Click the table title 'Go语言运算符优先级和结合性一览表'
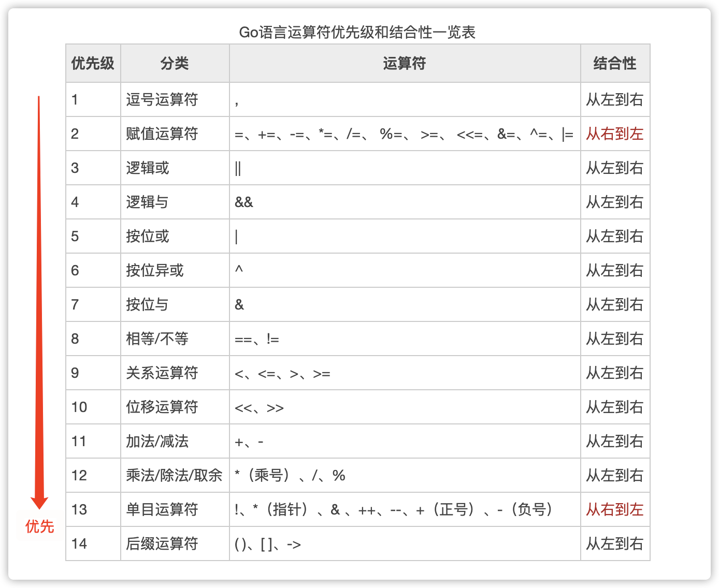This screenshot has height=588, width=719. click(x=357, y=32)
